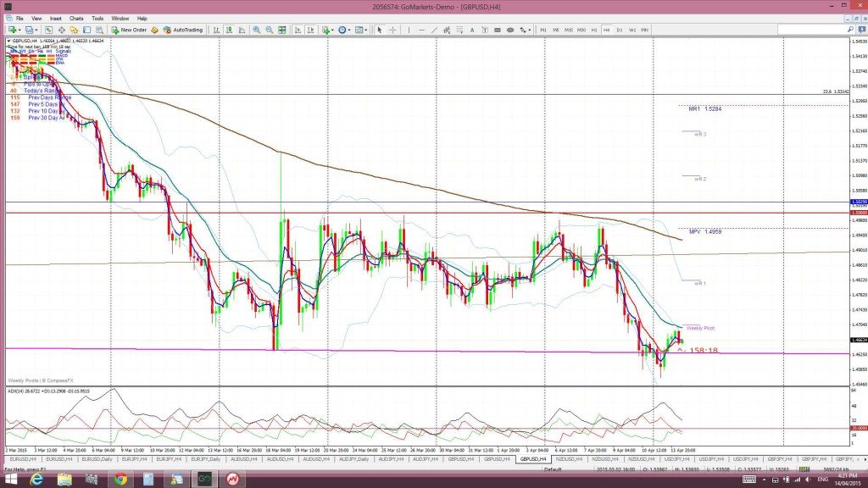Select the Fibonacci retracement tool
This screenshot has height=488, width=868.
tap(459, 30)
